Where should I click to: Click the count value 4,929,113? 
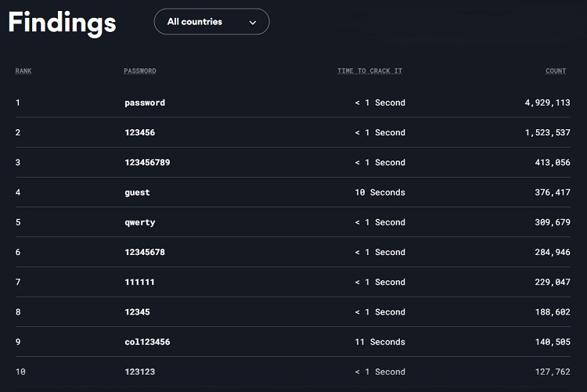pos(547,102)
